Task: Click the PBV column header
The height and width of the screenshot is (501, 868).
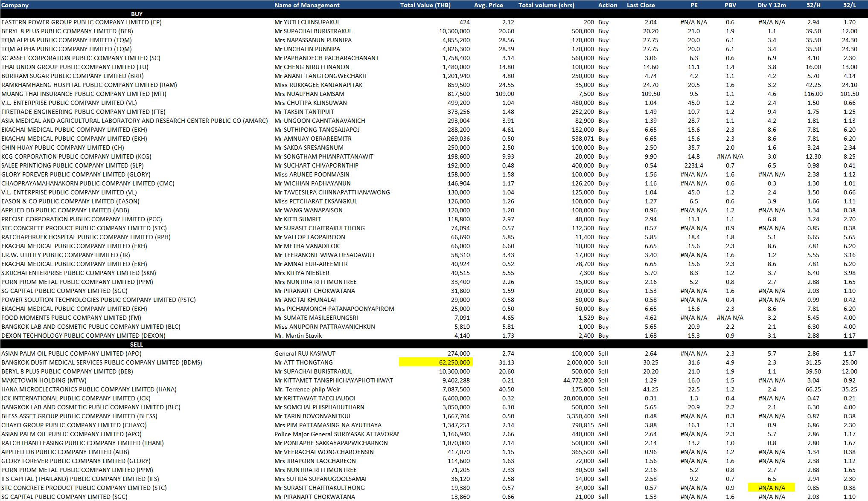Action: point(730,5)
